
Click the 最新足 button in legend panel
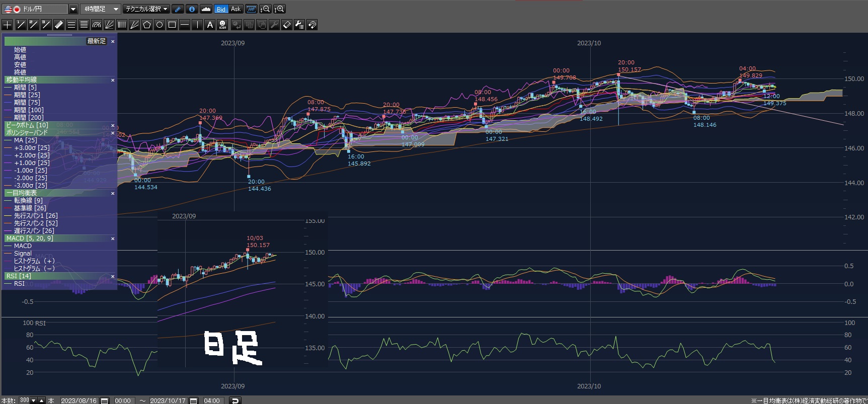pos(96,41)
